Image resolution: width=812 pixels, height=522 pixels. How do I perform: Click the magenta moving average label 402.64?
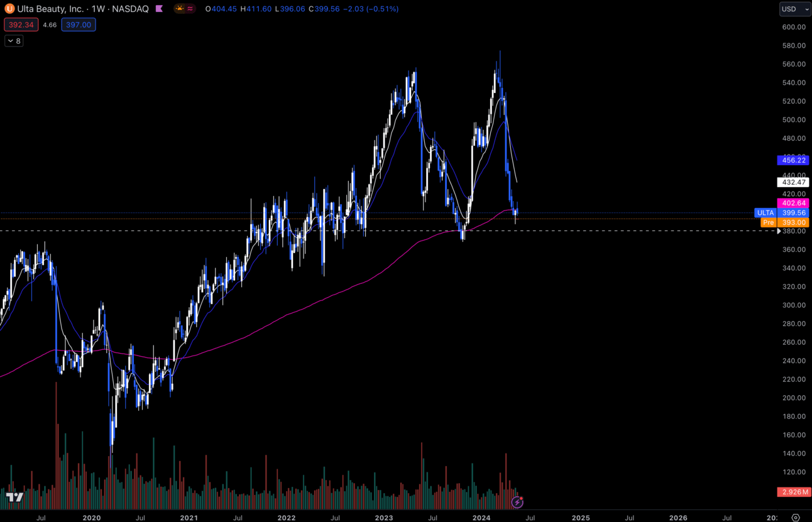point(793,204)
